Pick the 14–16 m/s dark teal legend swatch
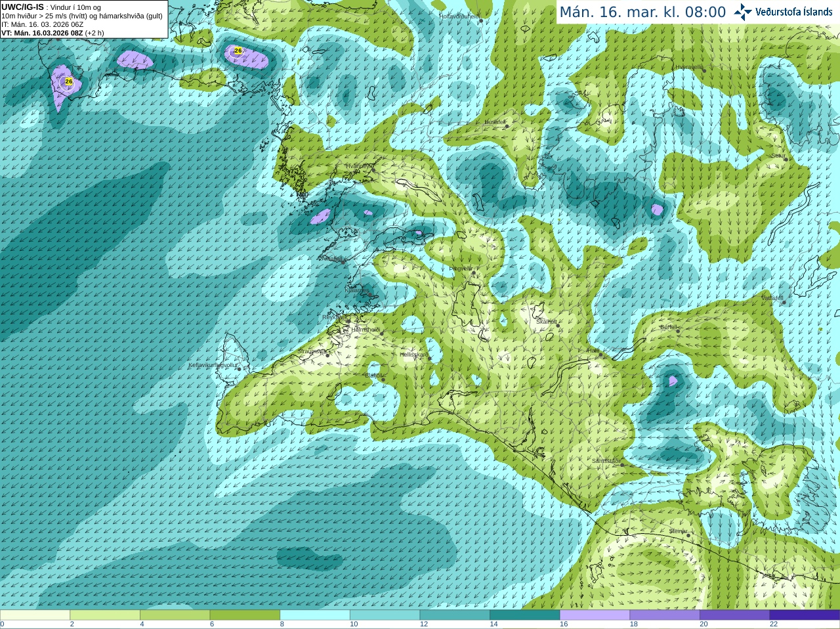The height and width of the screenshot is (629, 840). pyautogui.click(x=525, y=615)
